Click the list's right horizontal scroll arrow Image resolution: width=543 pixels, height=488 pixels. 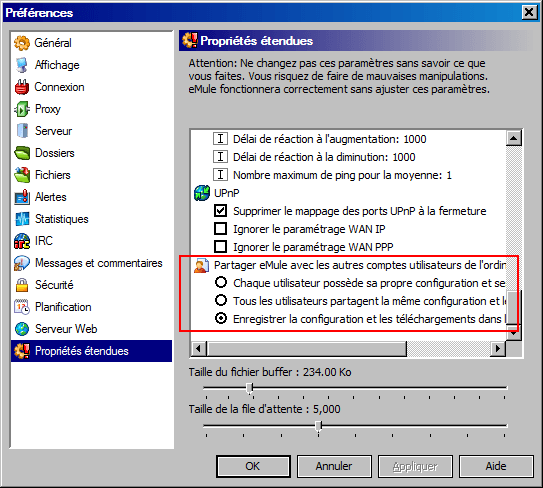click(x=498, y=348)
